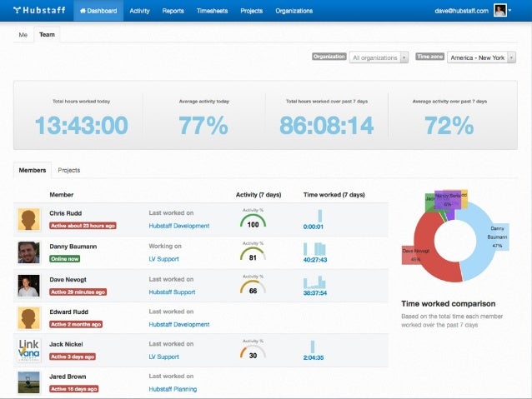This screenshot has width=532, height=399.
Task: Click the Active 2 months ago badge
Action: point(76,324)
